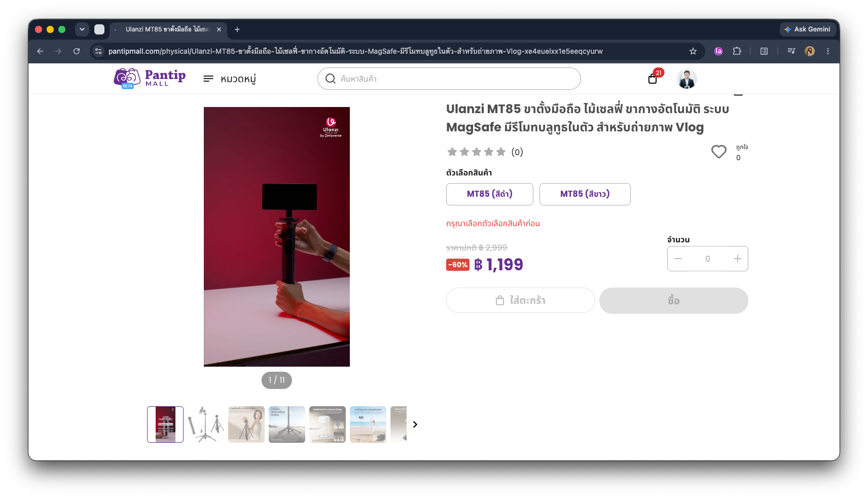Decrease quantity with the minus button
Viewport: 868px width, 498px height.
[x=678, y=259]
